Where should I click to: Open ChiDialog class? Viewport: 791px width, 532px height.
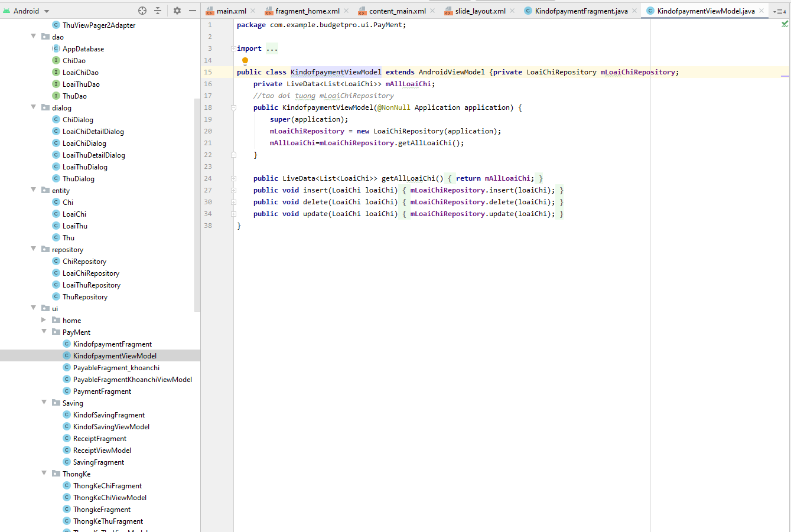[78, 120]
